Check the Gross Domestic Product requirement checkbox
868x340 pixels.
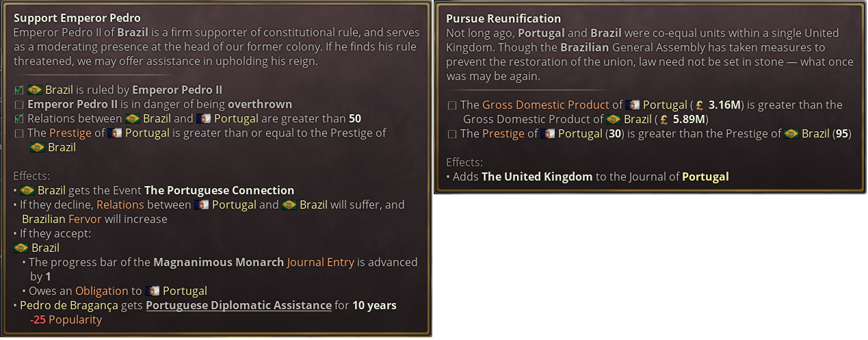451,105
